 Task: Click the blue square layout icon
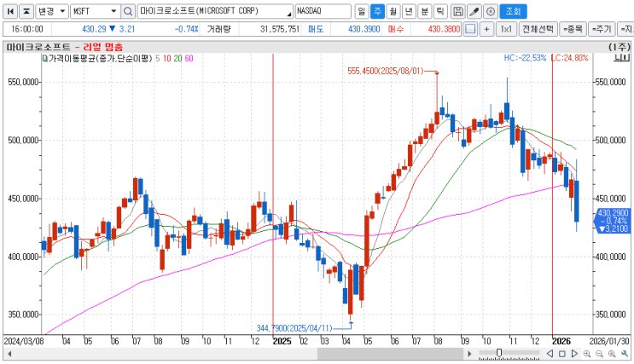click(470, 29)
